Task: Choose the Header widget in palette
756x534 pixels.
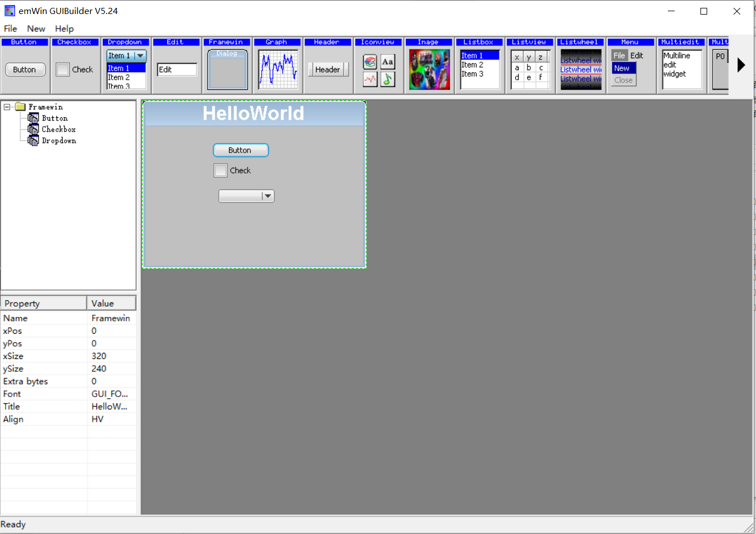Action: 328,65
